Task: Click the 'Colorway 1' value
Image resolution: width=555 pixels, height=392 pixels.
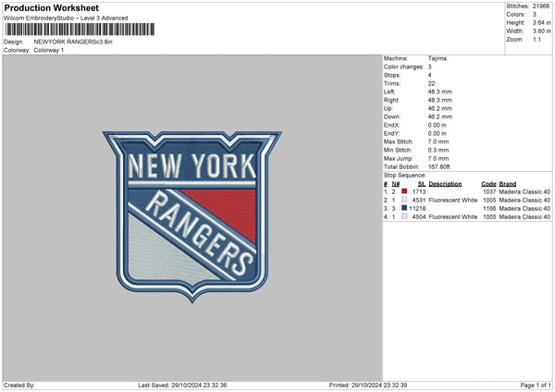Action: [x=49, y=50]
